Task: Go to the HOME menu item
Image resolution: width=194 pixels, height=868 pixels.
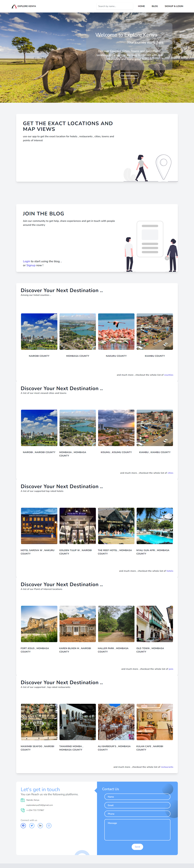Action: point(141,6)
